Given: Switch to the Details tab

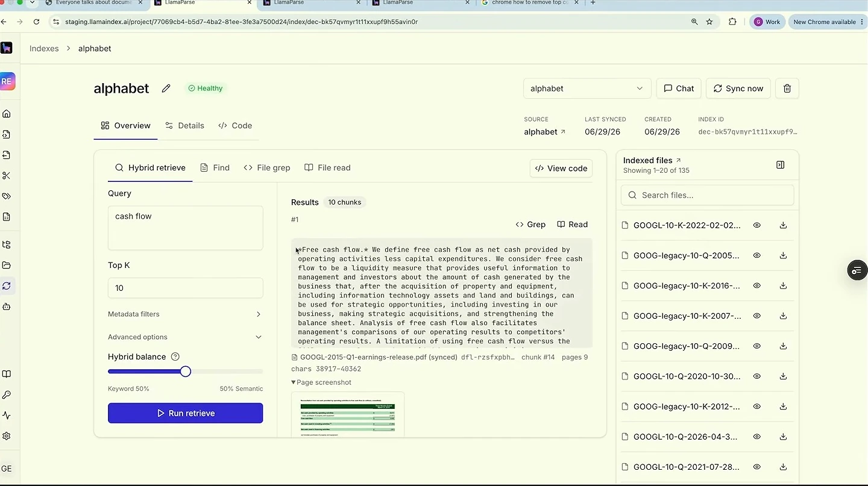Looking at the screenshot, I should click(184, 126).
